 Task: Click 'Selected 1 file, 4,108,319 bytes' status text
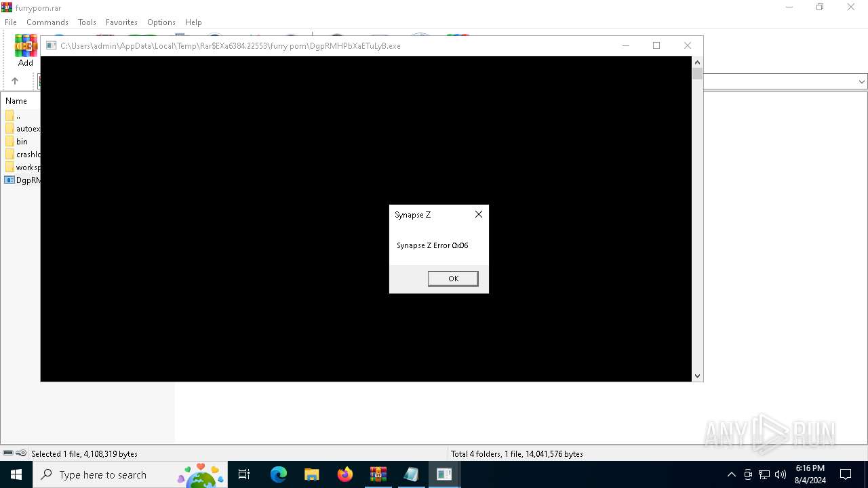[x=85, y=454]
